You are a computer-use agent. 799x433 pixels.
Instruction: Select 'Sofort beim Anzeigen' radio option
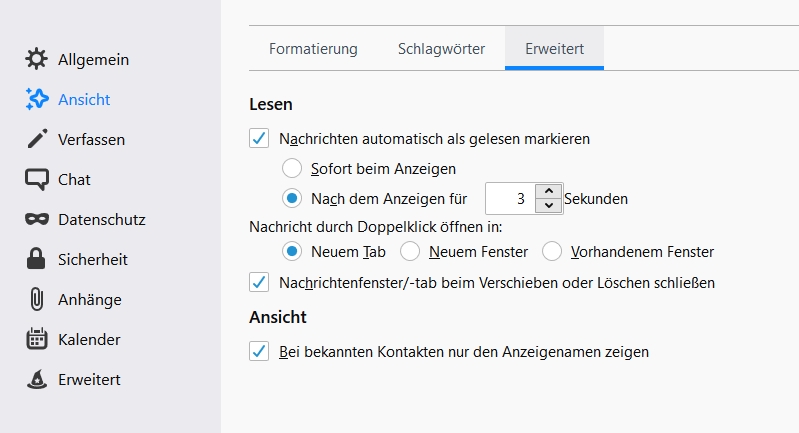(x=292, y=168)
